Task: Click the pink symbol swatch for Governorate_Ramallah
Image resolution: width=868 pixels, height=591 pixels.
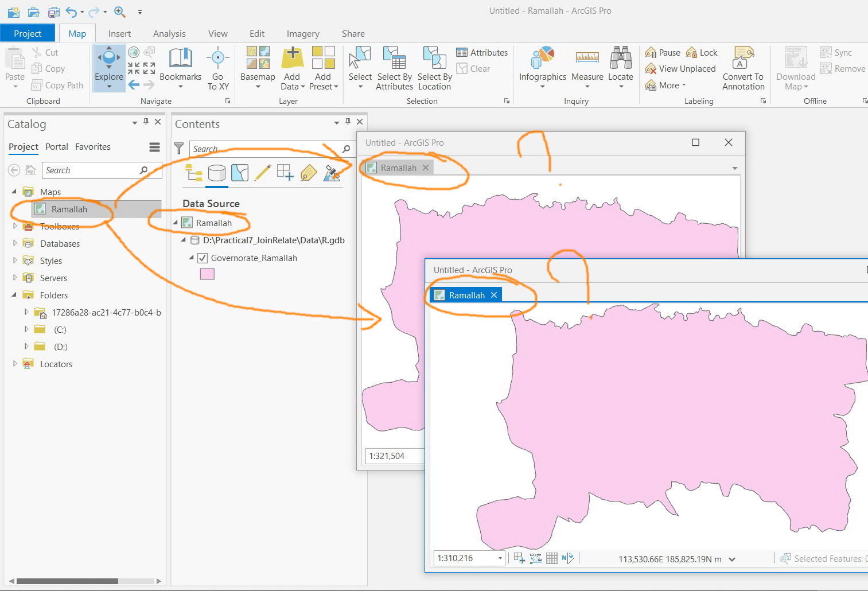Action: click(207, 274)
